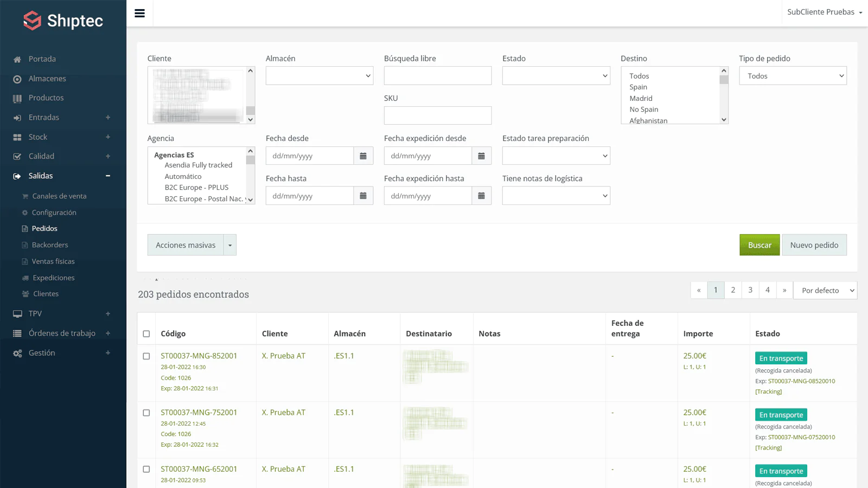The image size is (868, 488).
Task: Click the green Buscar button
Action: point(759,245)
